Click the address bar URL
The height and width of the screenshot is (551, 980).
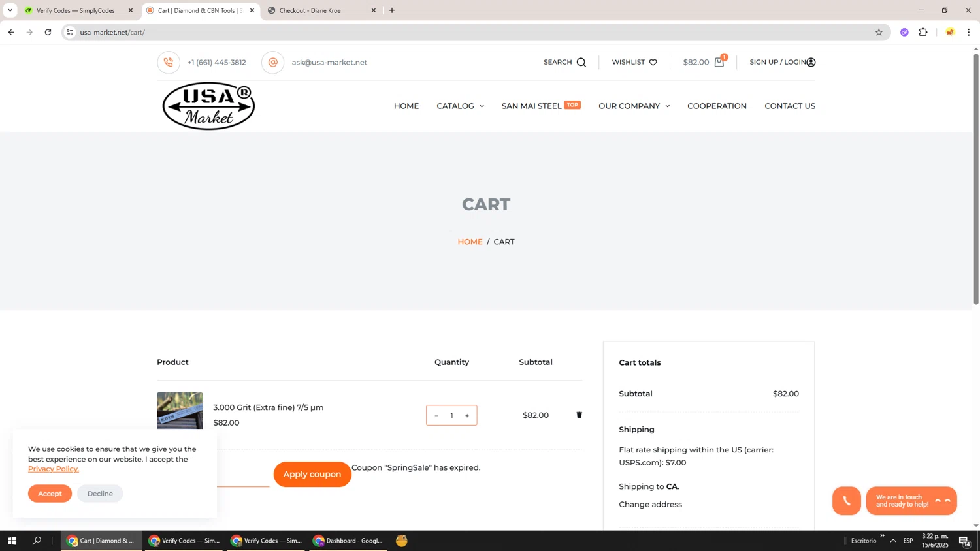click(x=112, y=32)
